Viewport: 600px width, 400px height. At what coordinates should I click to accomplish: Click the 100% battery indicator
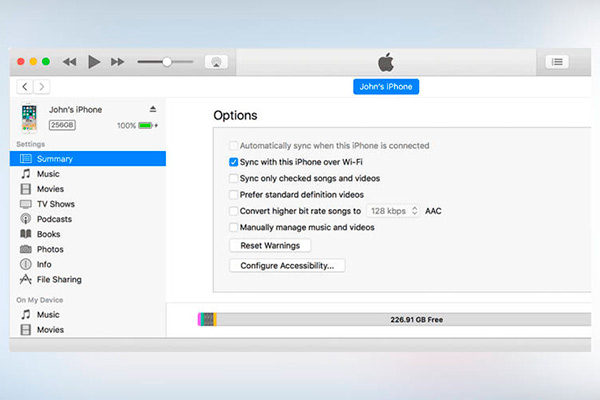point(137,126)
